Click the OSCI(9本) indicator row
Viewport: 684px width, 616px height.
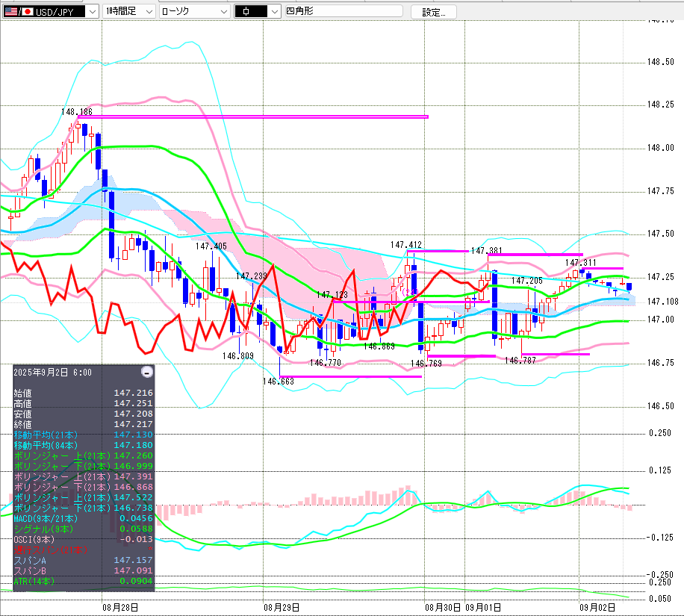pyautogui.click(x=84, y=540)
